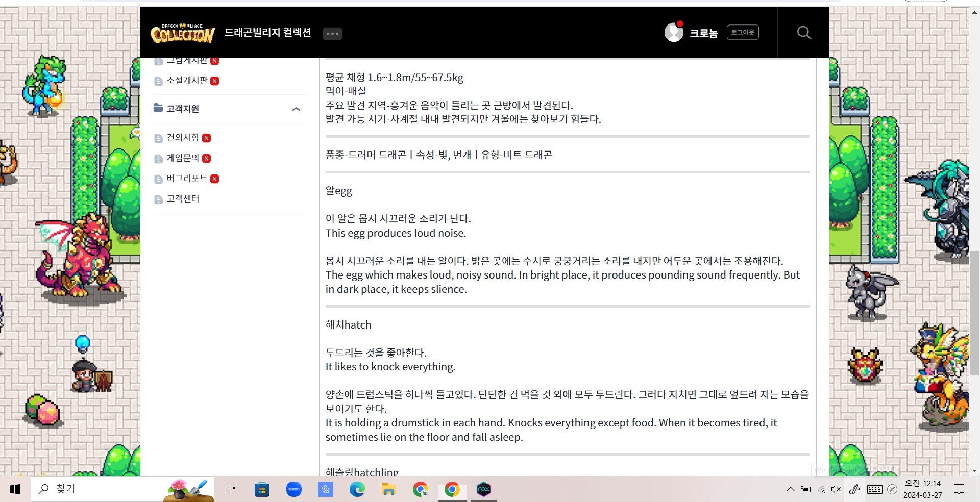
Task: Open the three-dot more menu in header
Action: 332,34
